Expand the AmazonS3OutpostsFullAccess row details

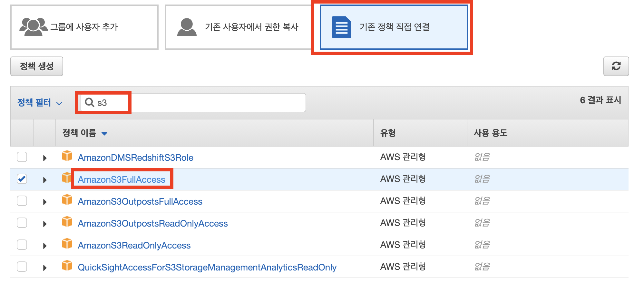(45, 202)
